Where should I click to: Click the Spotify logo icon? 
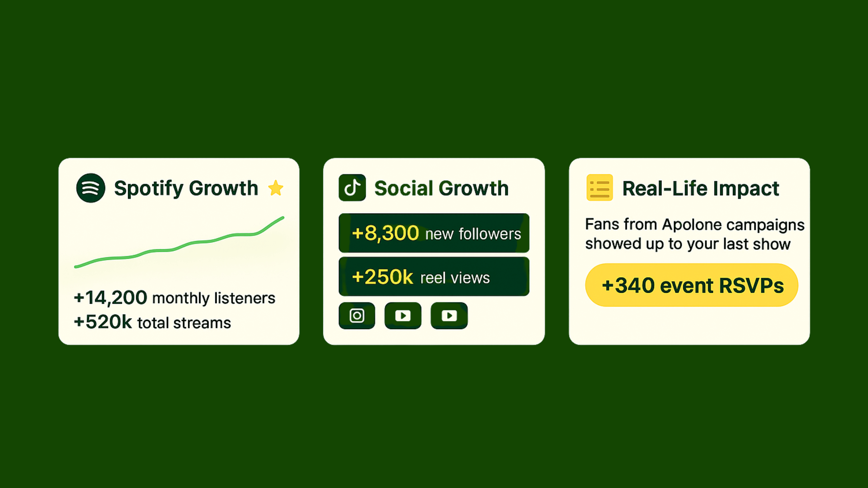[x=91, y=188]
